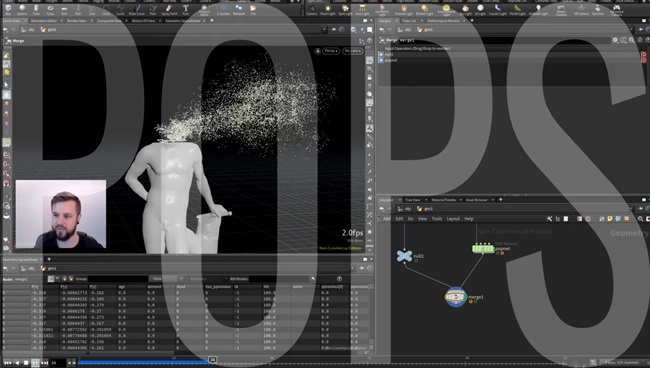Select the Font shelf tool
Screen dimensions: 650x368
[x=186, y=9]
